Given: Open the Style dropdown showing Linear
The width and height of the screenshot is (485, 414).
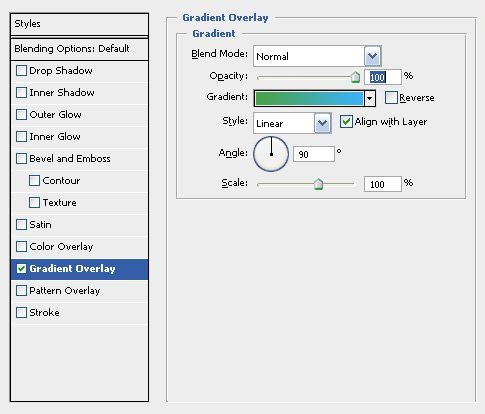Looking at the screenshot, I should [x=322, y=123].
